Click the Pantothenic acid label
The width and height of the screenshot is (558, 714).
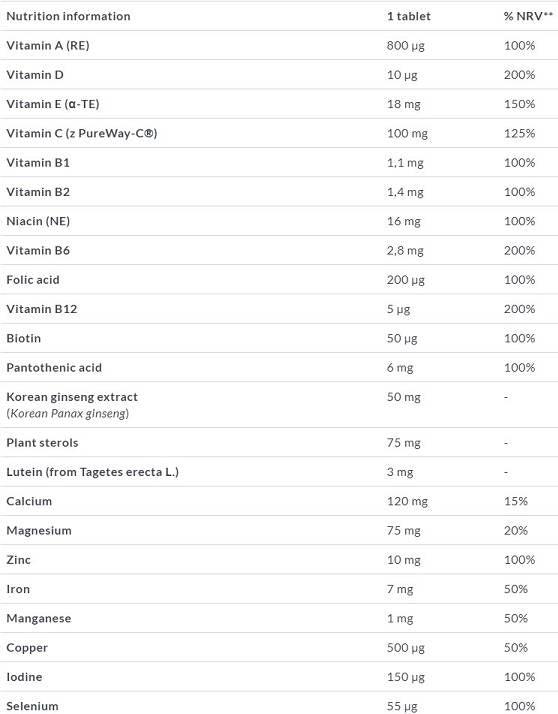pos(54,367)
